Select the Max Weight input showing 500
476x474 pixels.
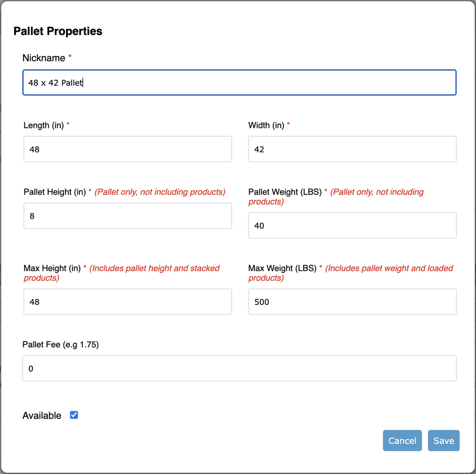352,302
